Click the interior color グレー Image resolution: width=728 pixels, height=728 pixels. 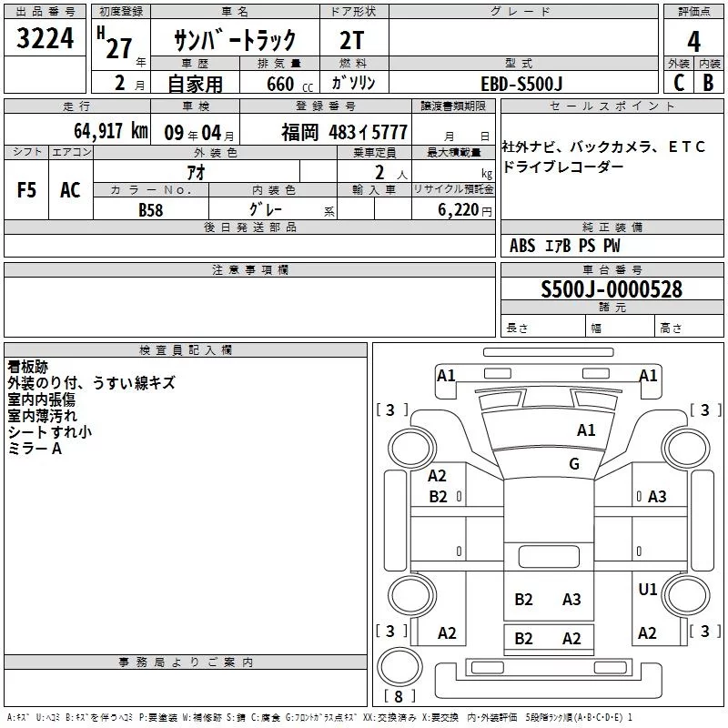coord(266,209)
